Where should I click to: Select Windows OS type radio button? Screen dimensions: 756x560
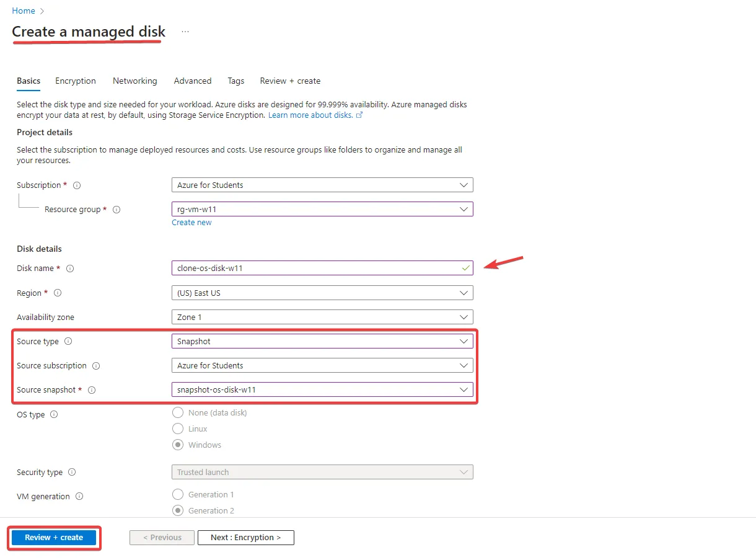178,445
